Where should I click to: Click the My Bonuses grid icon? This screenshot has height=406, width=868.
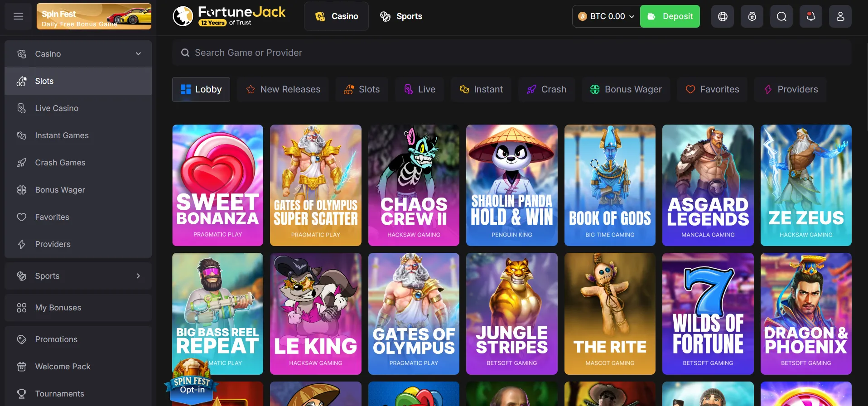tap(21, 308)
